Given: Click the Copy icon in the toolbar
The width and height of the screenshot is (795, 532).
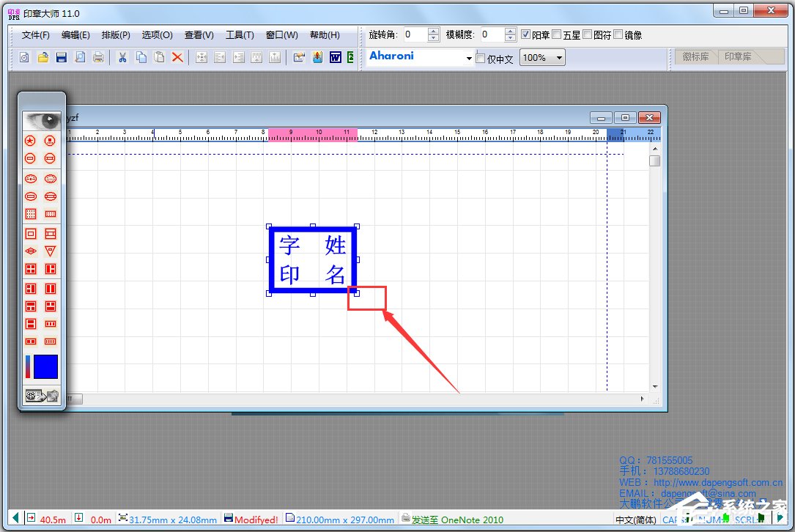Looking at the screenshot, I should point(141,57).
